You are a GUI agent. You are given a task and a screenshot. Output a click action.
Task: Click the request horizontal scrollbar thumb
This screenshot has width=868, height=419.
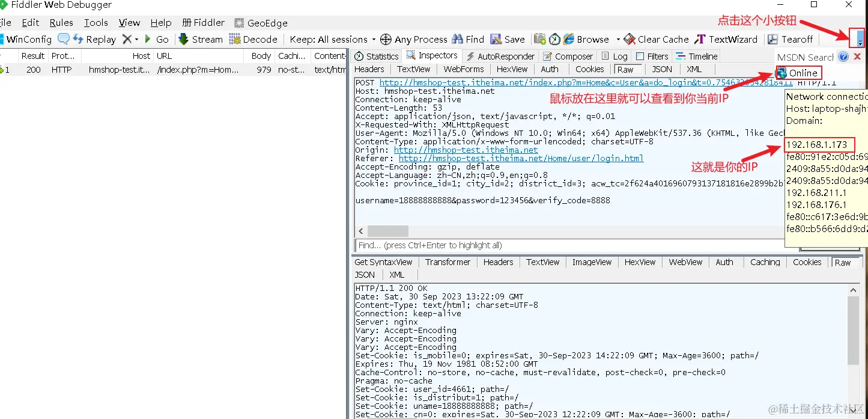click(388, 231)
